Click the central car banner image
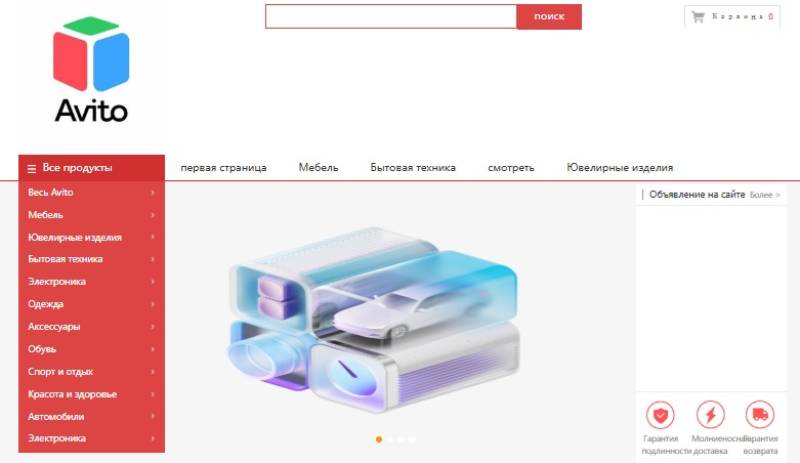The height and width of the screenshot is (463, 800). pyautogui.click(x=373, y=320)
